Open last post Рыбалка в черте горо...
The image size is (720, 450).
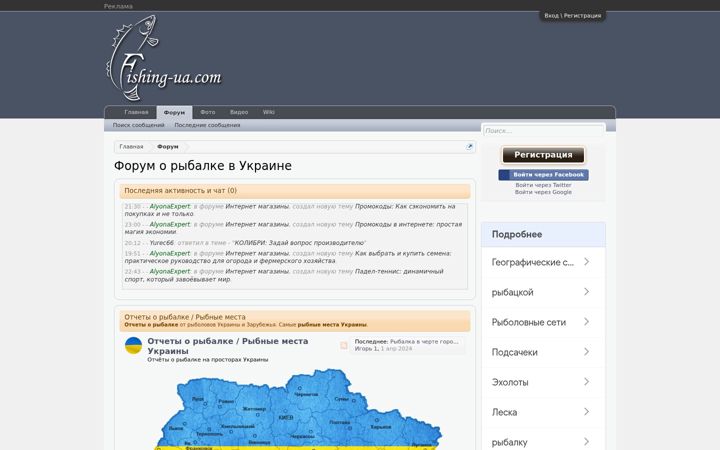point(424,342)
